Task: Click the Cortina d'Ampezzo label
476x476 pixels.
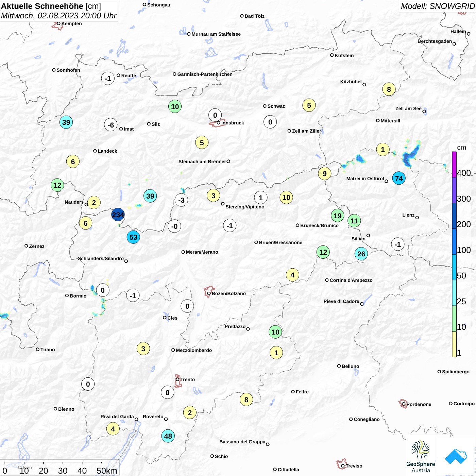Action: [x=351, y=280]
